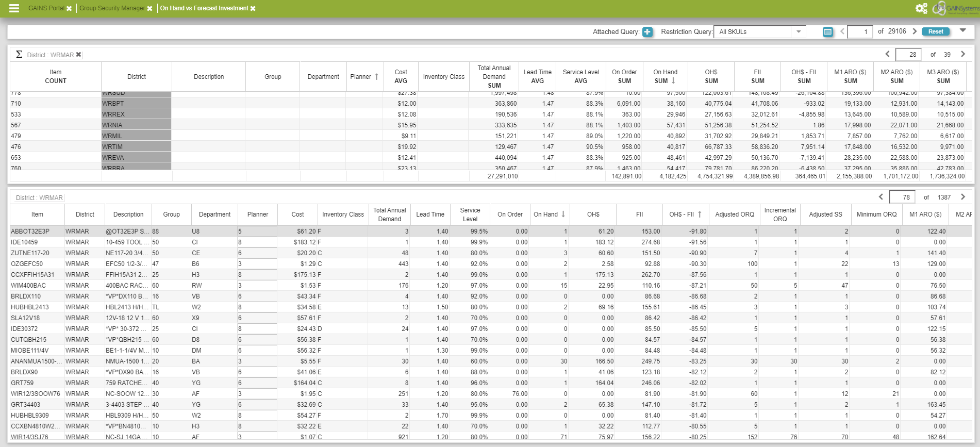Open the Restriction Query dropdown
The image size is (980, 447).
click(798, 32)
